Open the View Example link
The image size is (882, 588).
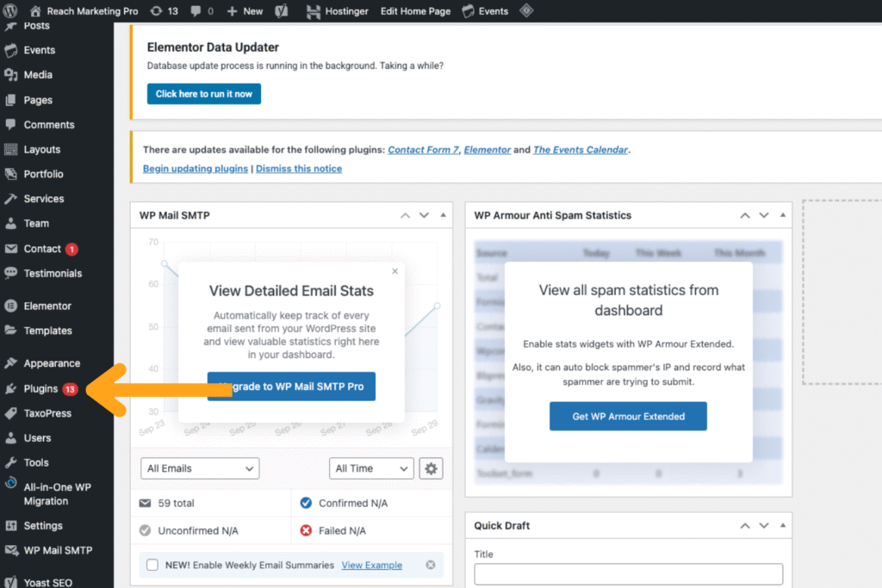(x=372, y=565)
